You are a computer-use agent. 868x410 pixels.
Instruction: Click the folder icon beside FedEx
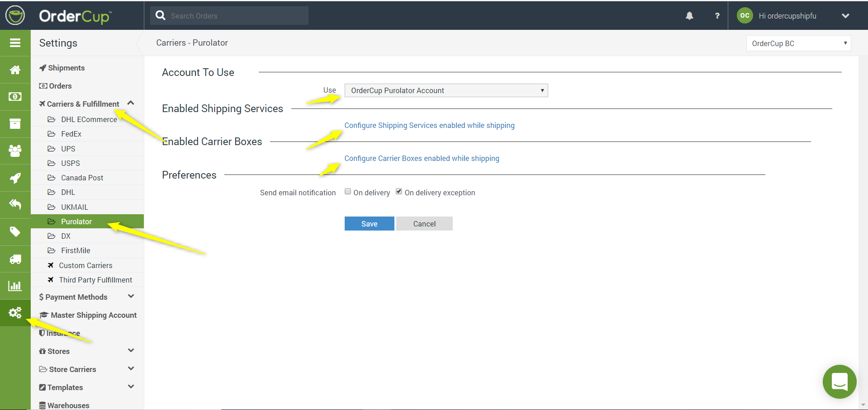pyautogui.click(x=52, y=134)
